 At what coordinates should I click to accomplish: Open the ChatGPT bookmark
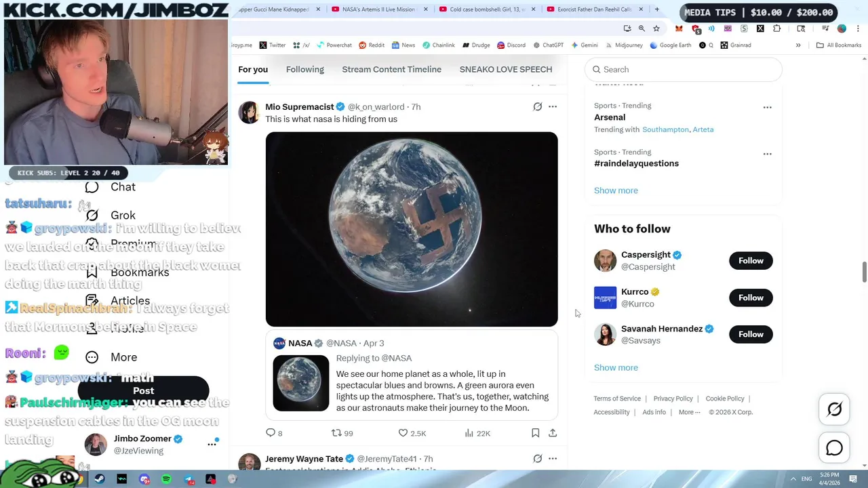click(548, 45)
